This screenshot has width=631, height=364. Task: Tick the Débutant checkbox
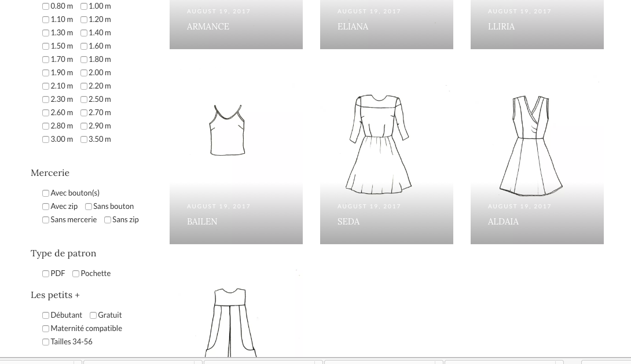[46, 315]
